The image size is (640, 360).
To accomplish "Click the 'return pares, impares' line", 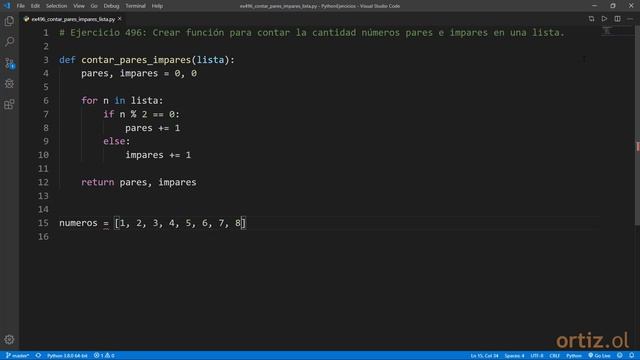I will (x=139, y=182).
